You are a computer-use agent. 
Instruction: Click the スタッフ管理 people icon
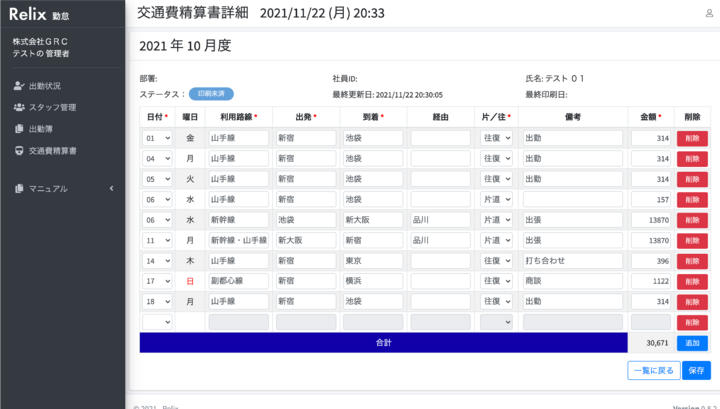coord(19,107)
